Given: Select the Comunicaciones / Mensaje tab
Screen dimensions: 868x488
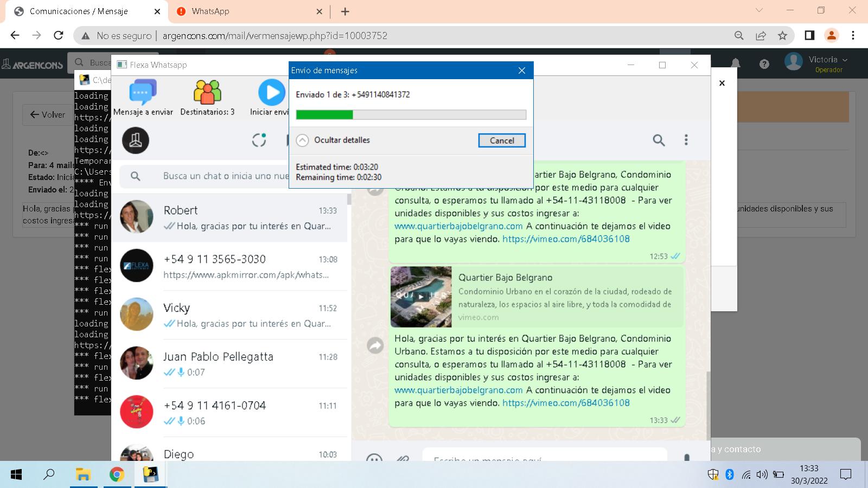Looking at the screenshot, I should click(87, 11).
